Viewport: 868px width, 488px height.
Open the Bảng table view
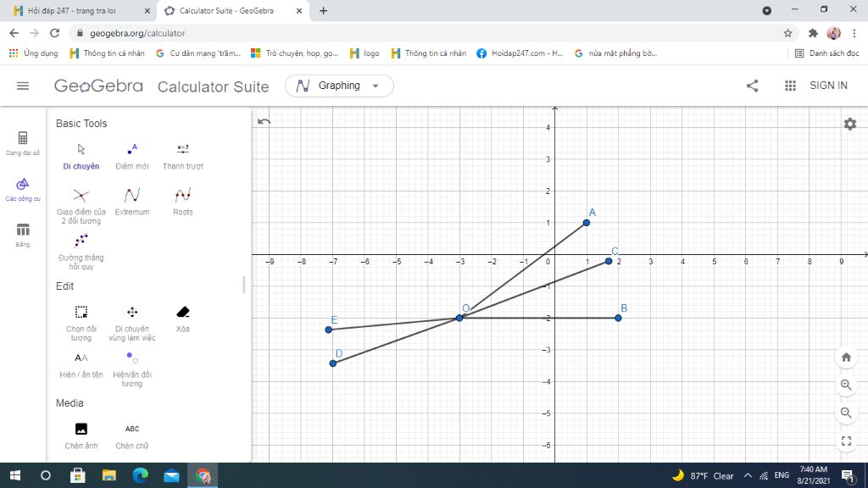coord(23,236)
